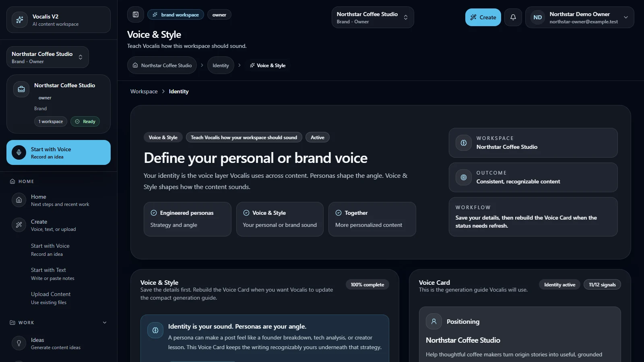This screenshot has height=362, width=644.
Task: Click the Voice & Style card with check icon
Action: click(280, 219)
